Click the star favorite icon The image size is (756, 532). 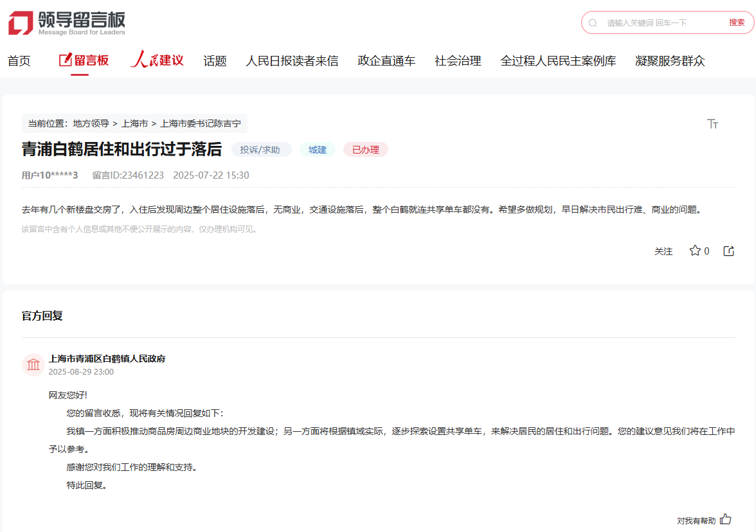[x=695, y=251]
